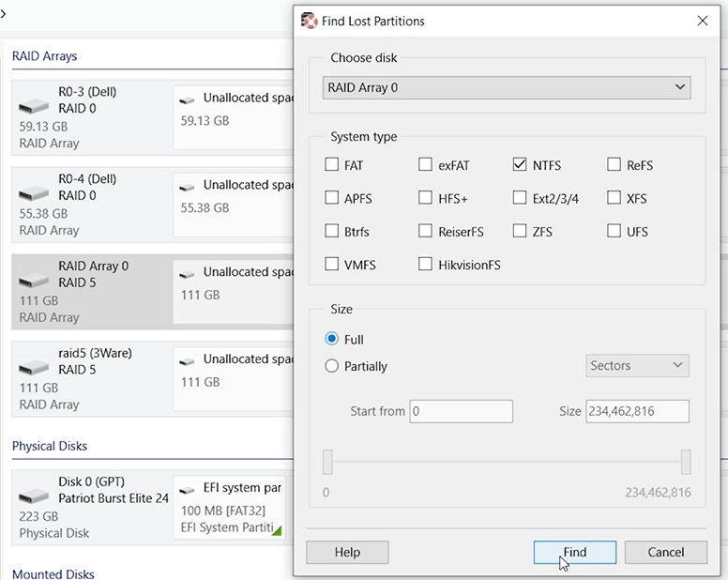Image resolution: width=728 pixels, height=580 pixels.
Task: Click the Cancel button
Action: (x=666, y=552)
